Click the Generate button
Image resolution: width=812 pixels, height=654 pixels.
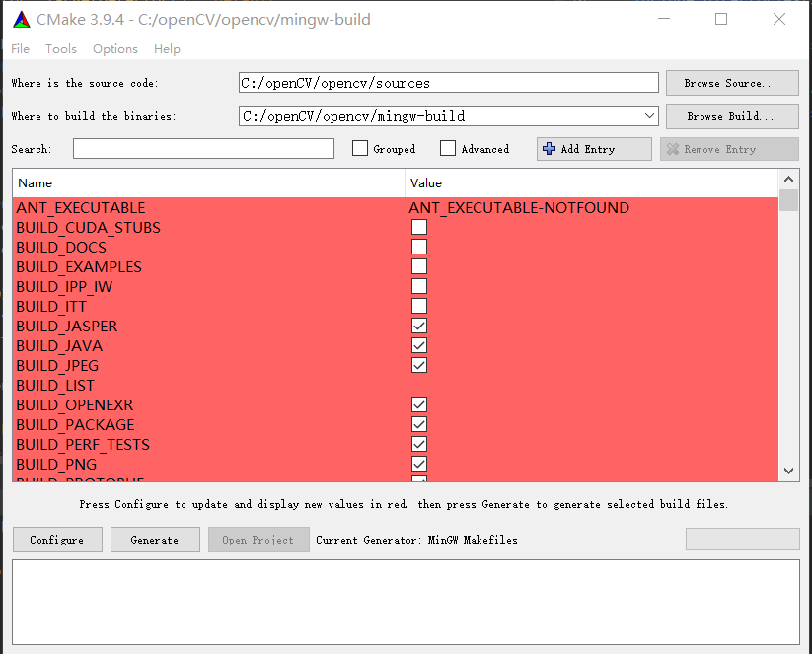pos(155,540)
